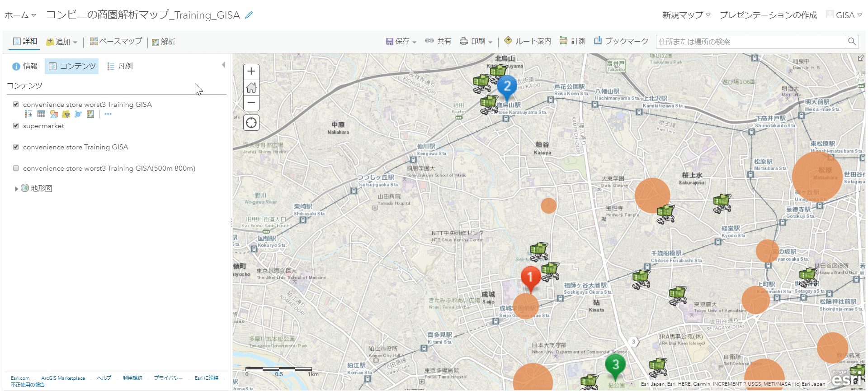Click large orange circle at Matsubara station

tap(816, 177)
